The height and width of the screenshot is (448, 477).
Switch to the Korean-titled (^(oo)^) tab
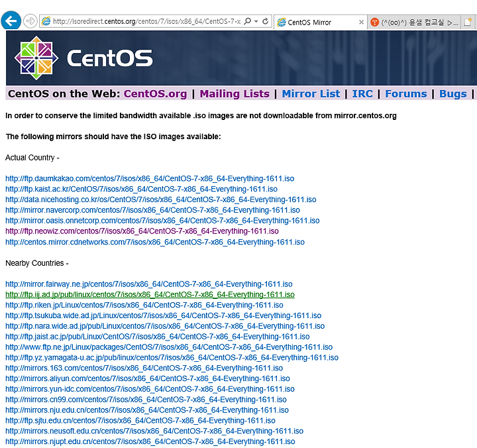pos(413,23)
